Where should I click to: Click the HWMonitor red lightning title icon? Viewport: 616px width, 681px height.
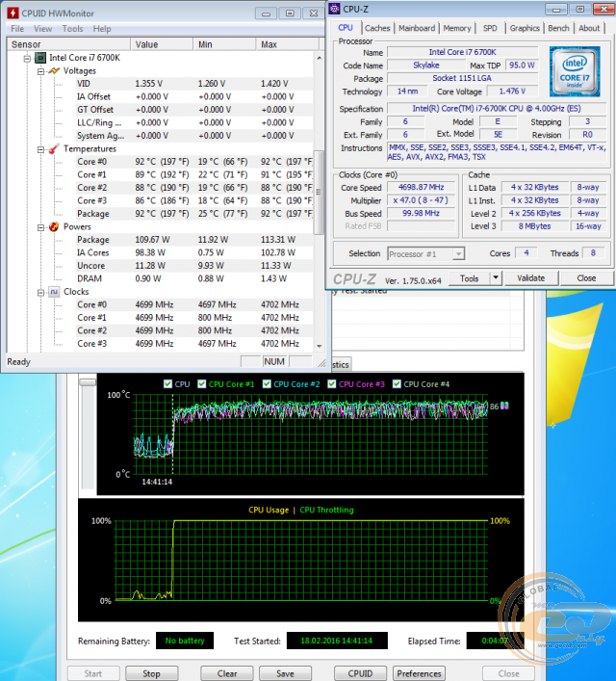click(x=13, y=13)
